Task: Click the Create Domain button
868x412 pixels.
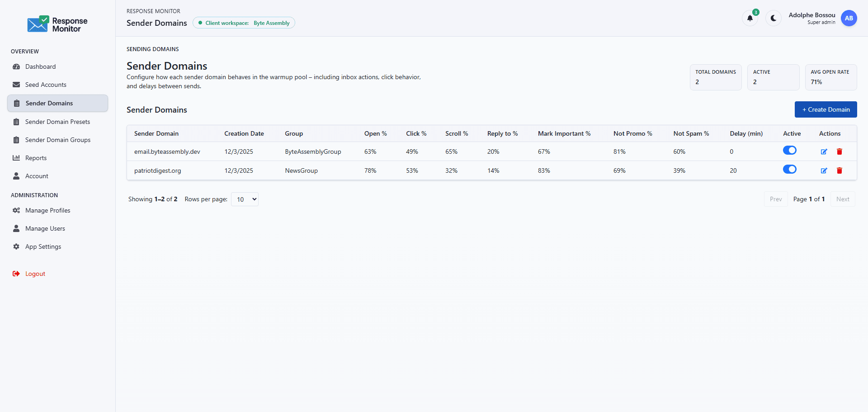Action: pos(826,109)
